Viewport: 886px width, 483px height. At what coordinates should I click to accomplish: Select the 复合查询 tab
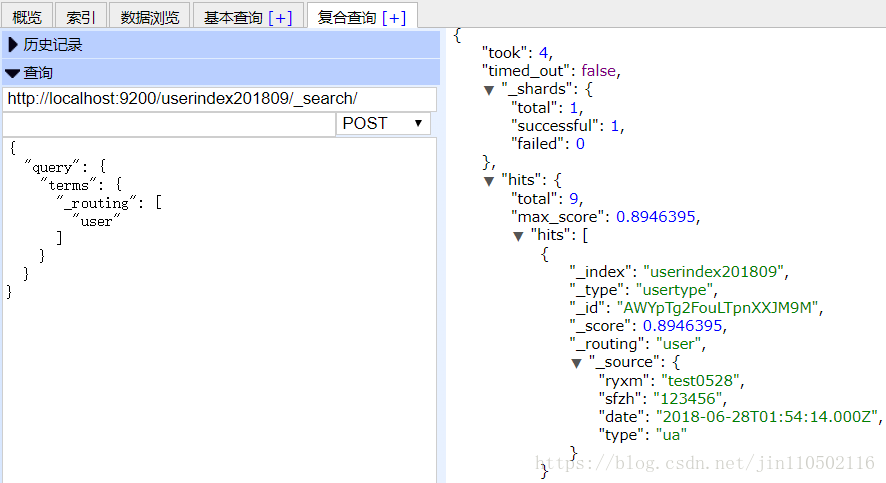[346, 18]
